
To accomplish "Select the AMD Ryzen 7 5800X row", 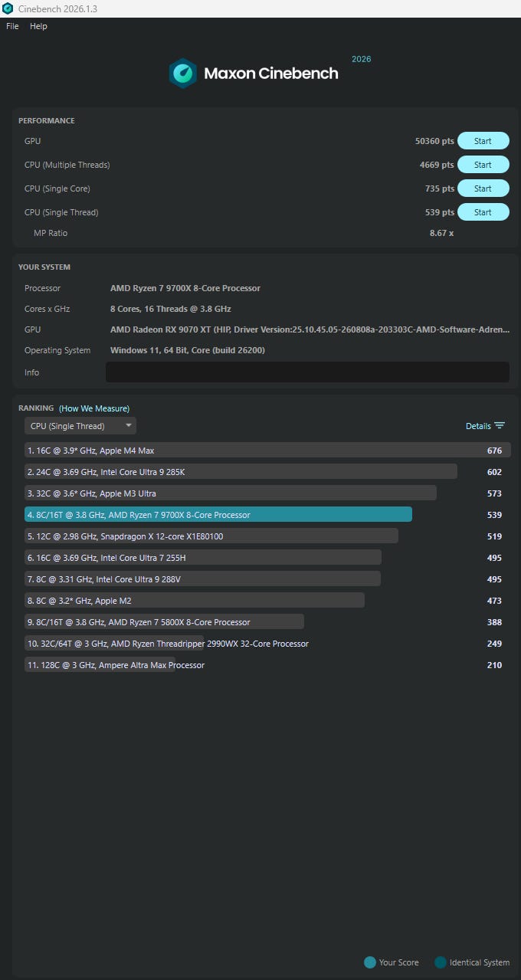I will point(267,622).
